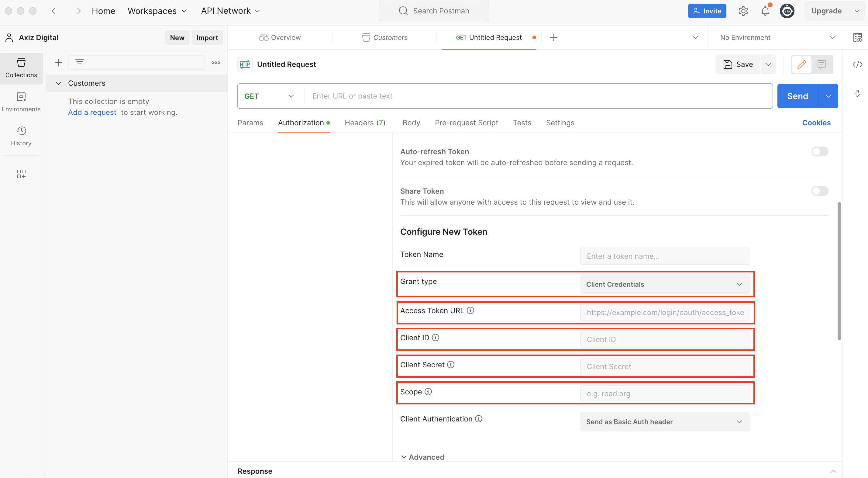The height and width of the screenshot is (478, 868).
Task: Open the Customers tab
Action: [x=384, y=37]
